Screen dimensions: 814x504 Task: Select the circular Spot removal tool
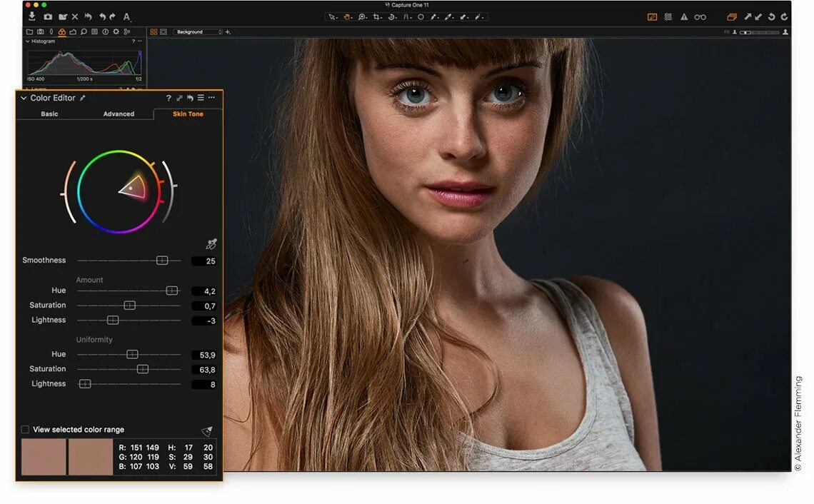click(x=421, y=17)
